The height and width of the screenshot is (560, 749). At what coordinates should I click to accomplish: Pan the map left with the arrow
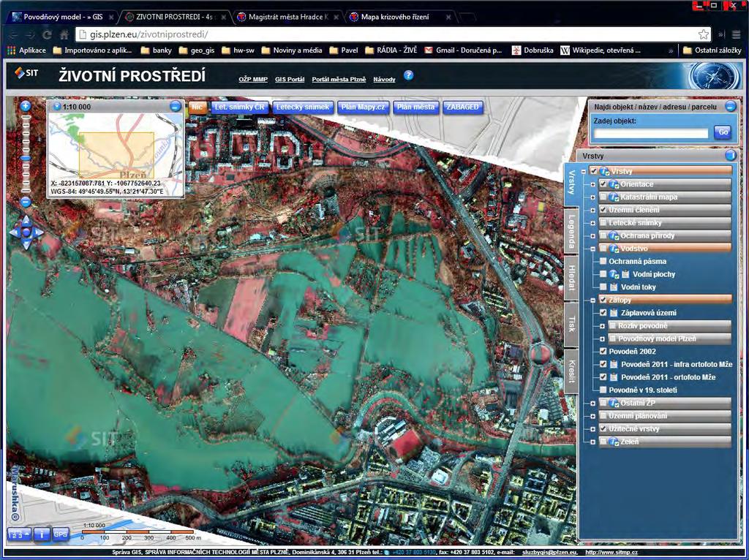point(15,232)
